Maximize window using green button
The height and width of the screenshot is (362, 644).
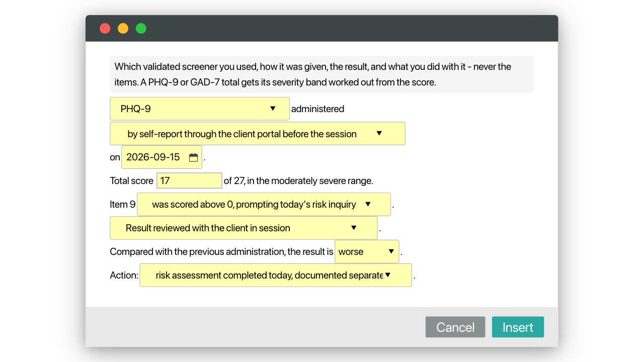tap(141, 28)
